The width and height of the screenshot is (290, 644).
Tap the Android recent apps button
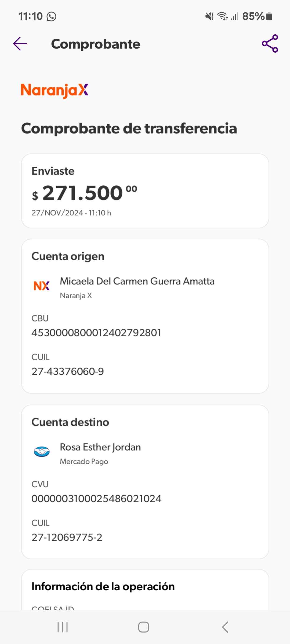tap(63, 627)
